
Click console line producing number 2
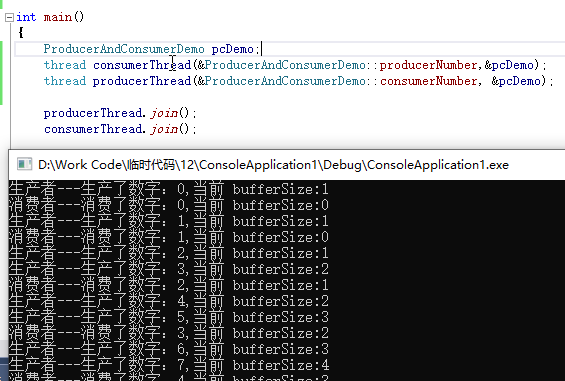[169, 253]
